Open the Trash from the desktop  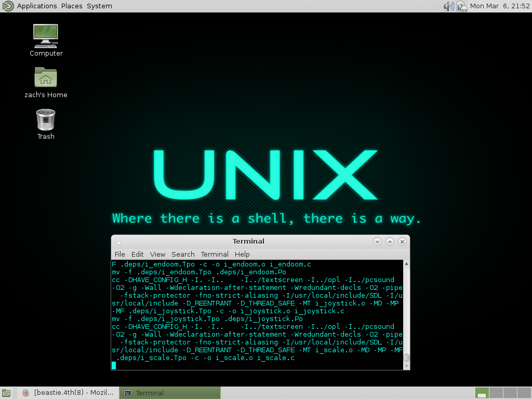45,118
